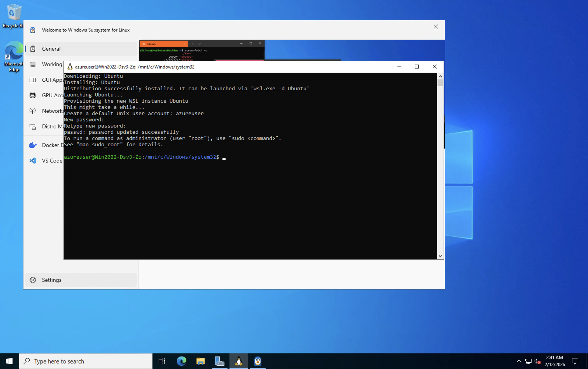Open the Windows Start menu
Image resolution: width=588 pixels, height=369 pixels.
[x=9, y=361]
